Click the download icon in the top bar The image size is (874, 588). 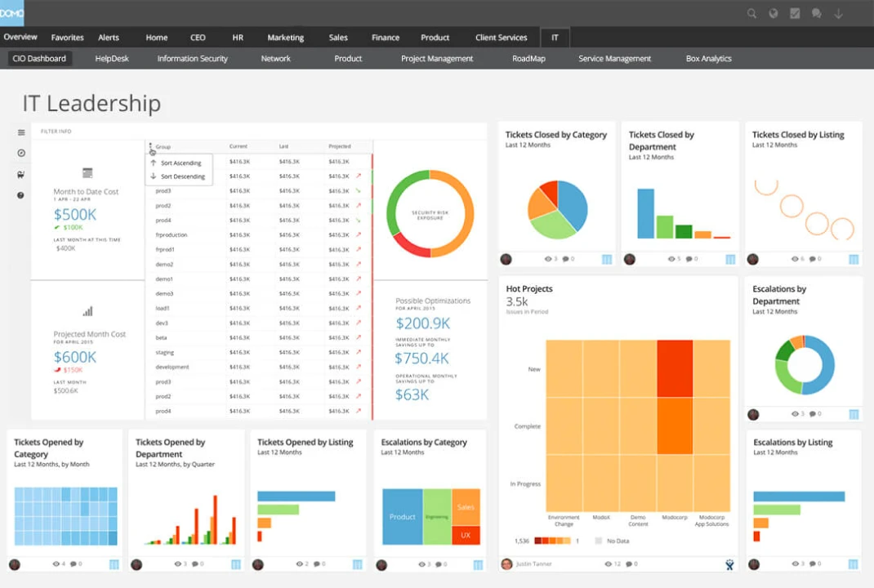click(838, 13)
